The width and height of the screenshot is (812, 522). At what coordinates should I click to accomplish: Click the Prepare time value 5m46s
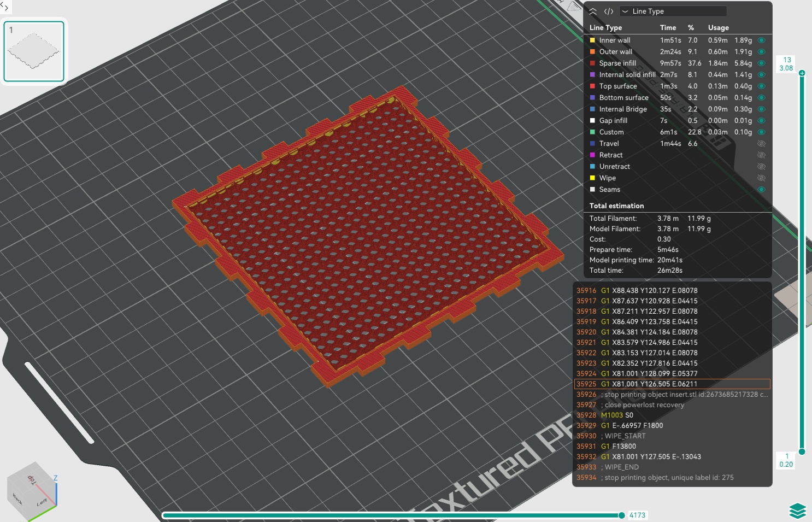(668, 250)
